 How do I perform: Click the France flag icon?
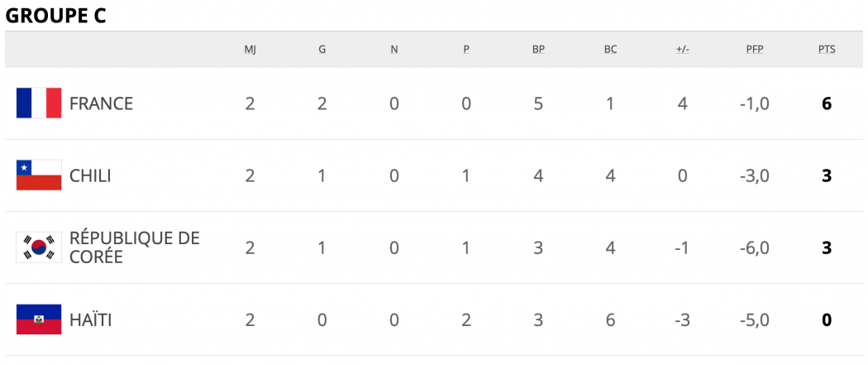39,103
